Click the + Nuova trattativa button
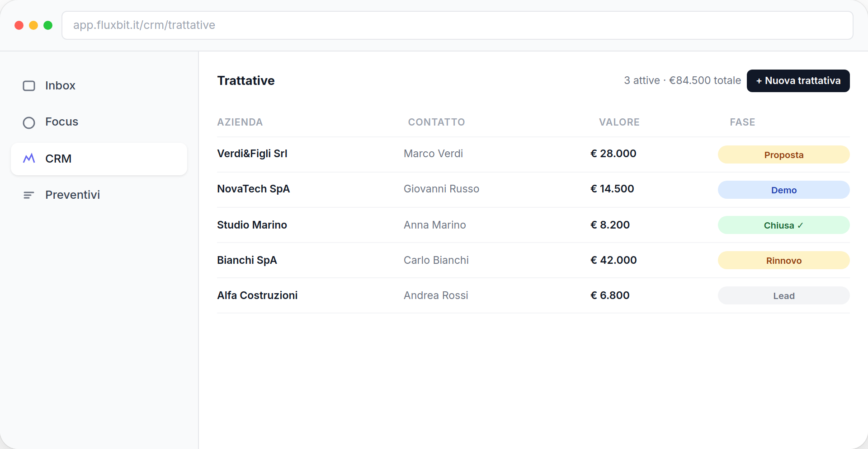 point(798,81)
